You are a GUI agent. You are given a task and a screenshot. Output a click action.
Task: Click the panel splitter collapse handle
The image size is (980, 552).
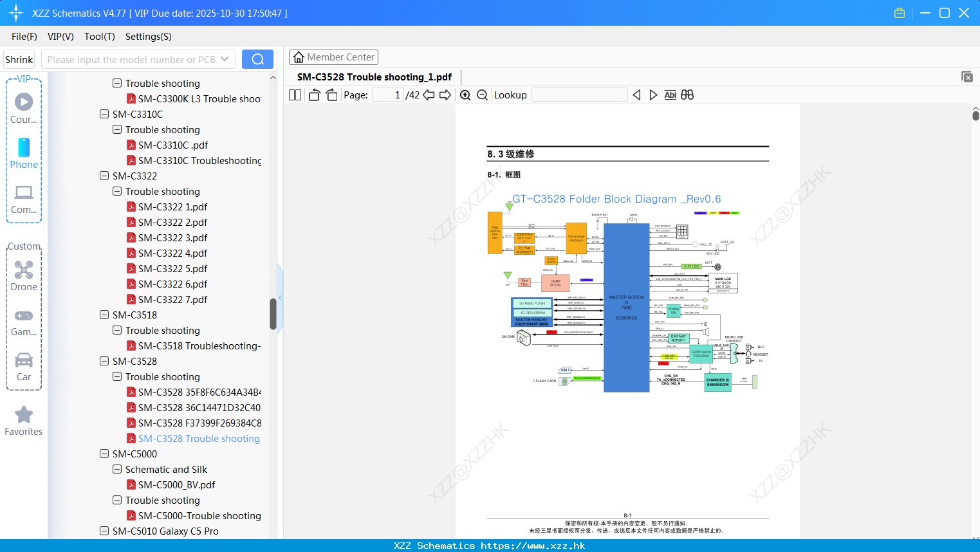pyautogui.click(x=280, y=297)
